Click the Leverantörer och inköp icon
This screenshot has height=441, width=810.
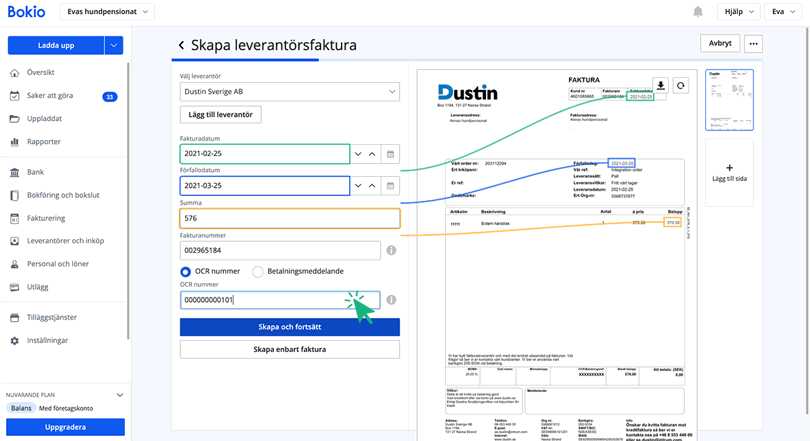14,241
